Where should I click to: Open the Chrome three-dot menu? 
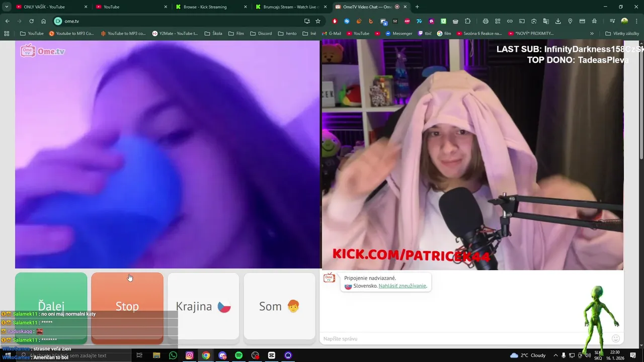[x=636, y=21]
